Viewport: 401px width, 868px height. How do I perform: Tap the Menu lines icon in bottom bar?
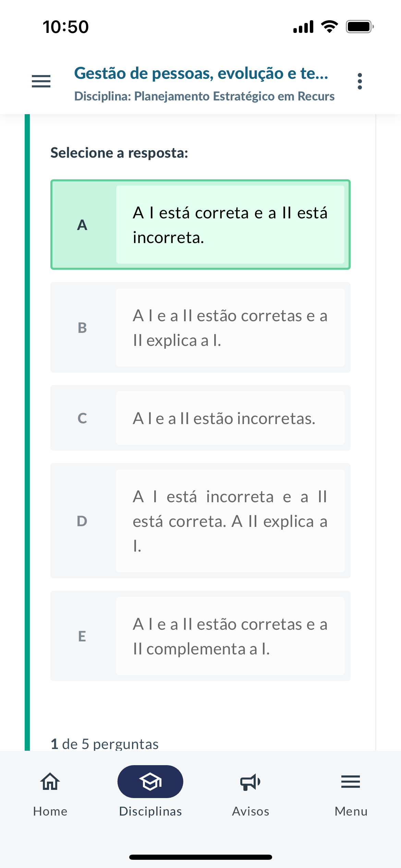[x=351, y=782]
